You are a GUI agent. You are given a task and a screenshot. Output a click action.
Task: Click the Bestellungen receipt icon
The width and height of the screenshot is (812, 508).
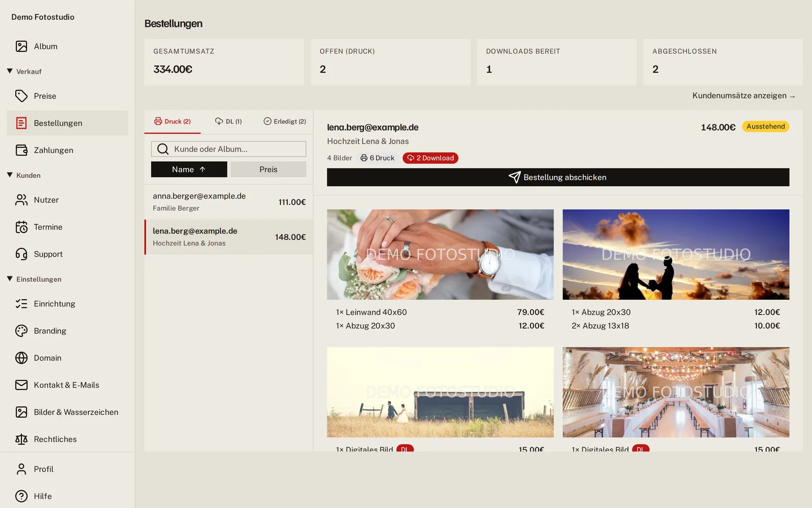tap(21, 123)
